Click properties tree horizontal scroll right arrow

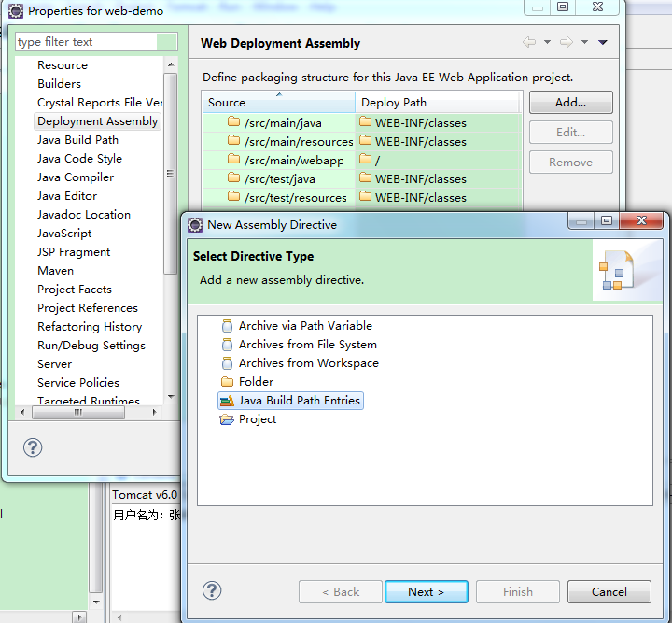pos(154,413)
